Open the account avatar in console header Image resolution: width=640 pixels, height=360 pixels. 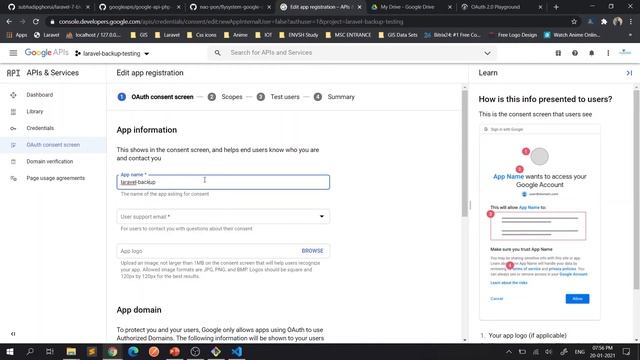625,53
